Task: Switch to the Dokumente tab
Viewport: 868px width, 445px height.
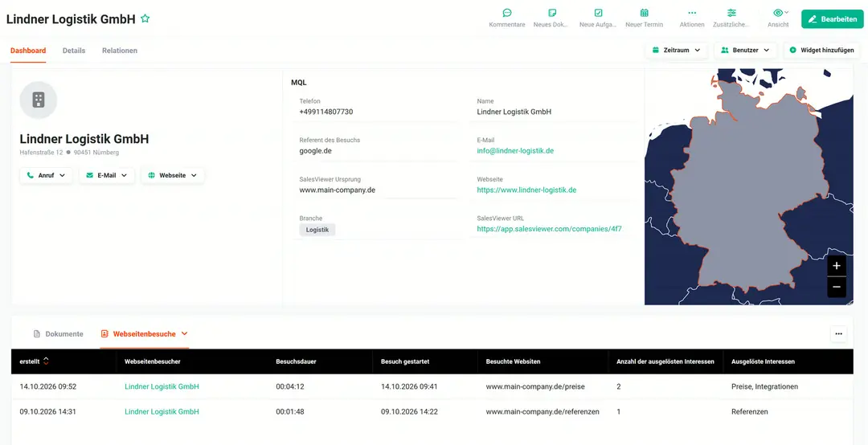Action: click(x=58, y=334)
